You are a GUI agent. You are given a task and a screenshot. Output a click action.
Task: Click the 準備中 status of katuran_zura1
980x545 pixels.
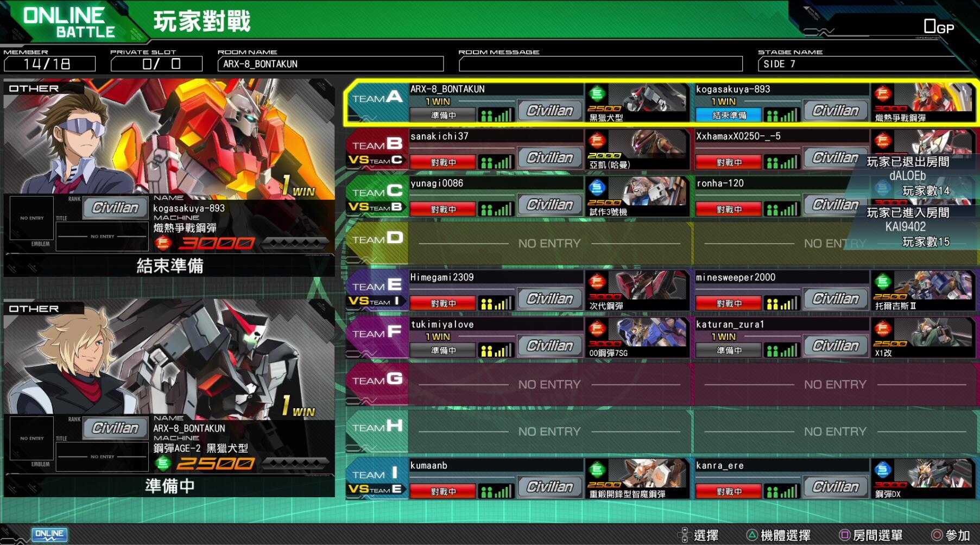[x=729, y=351]
